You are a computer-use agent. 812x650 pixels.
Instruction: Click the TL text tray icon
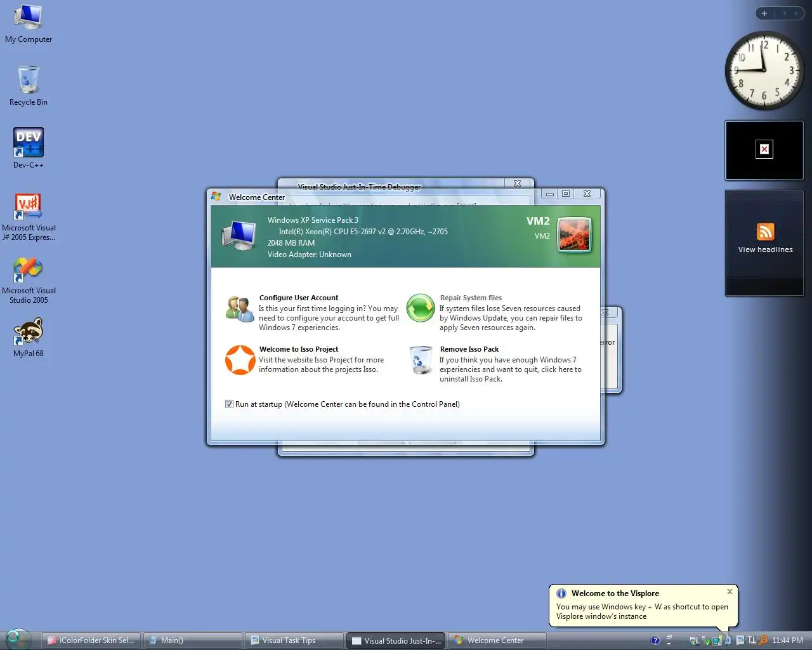(x=752, y=640)
